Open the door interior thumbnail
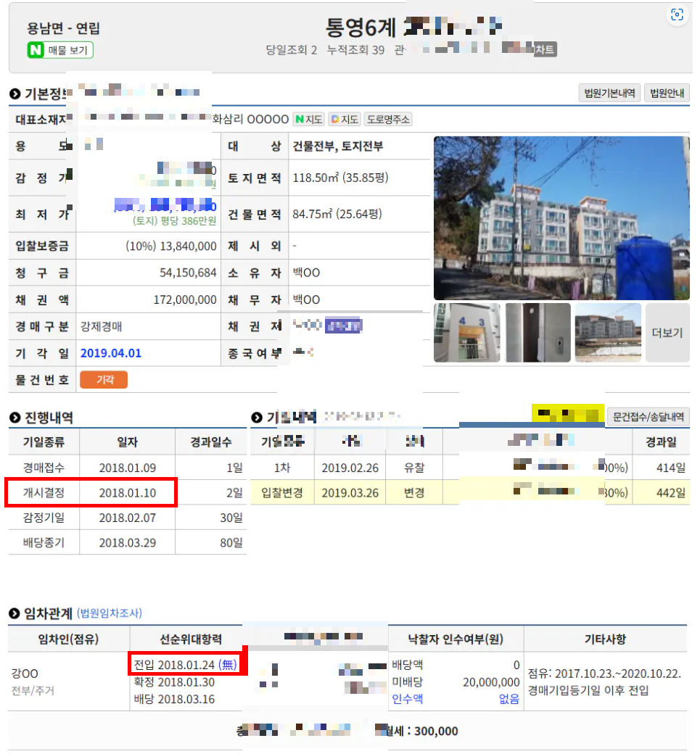Image resolution: width=700 pixels, height=754 pixels. (x=538, y=333)
